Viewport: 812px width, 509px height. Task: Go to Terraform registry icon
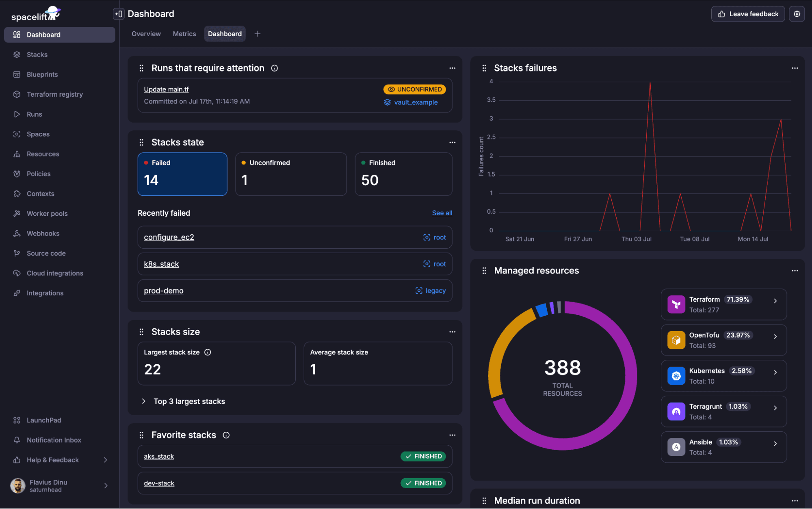(x=17, y=94)
